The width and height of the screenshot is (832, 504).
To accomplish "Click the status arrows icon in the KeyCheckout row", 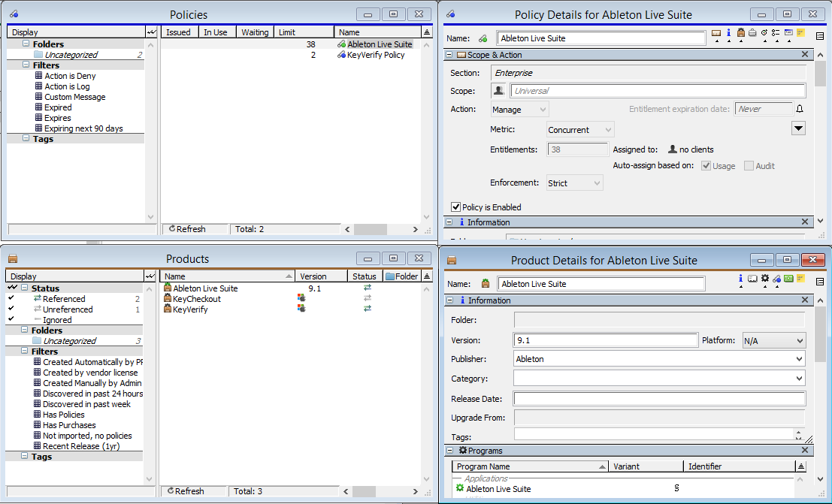I will [x=368, y=298].
